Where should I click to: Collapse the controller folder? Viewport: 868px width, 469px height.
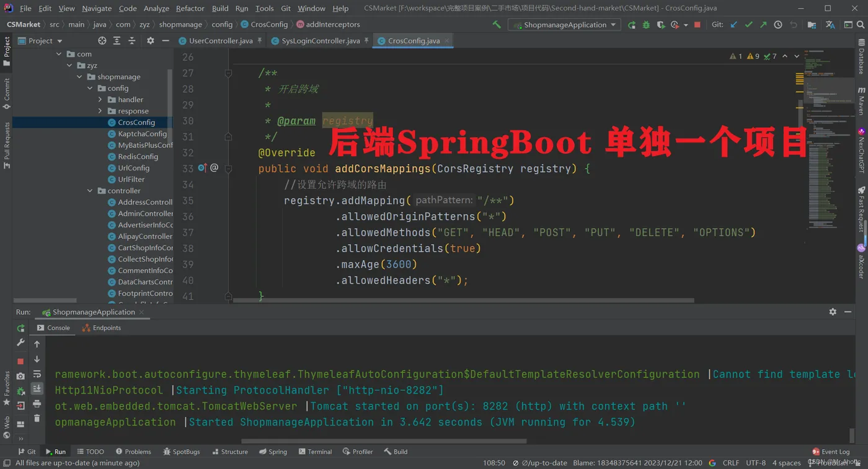click(x=90, y=191)
